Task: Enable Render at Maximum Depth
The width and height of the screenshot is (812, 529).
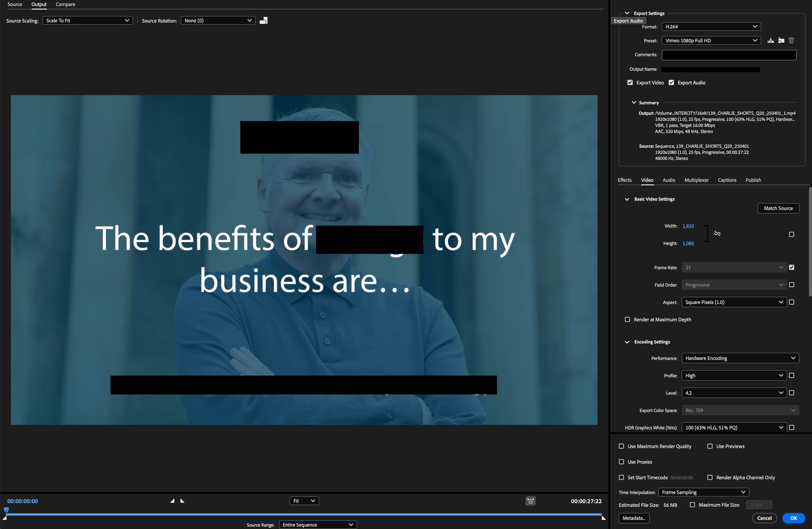Action: (x=627, y=320)
